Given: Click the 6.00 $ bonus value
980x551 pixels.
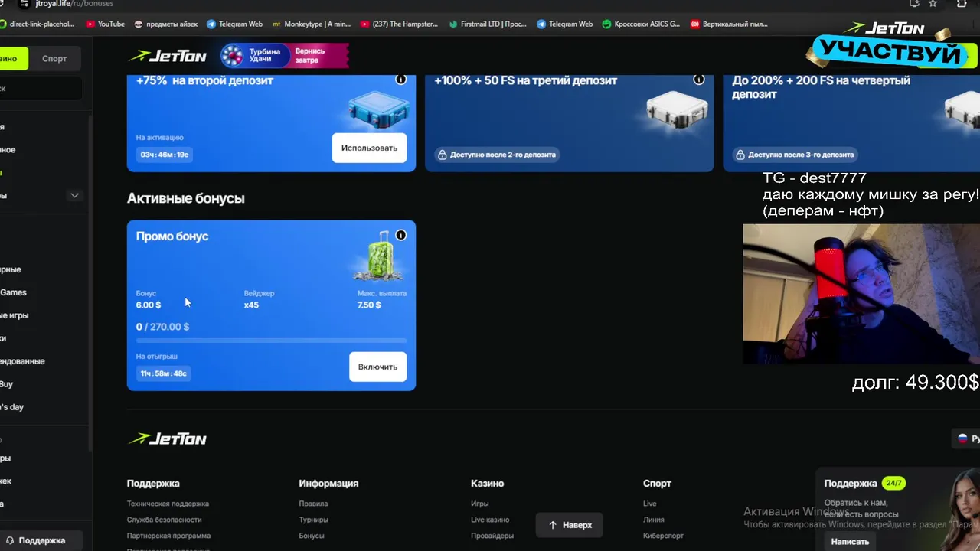Looking at the screenshot, I should (149, 305).
